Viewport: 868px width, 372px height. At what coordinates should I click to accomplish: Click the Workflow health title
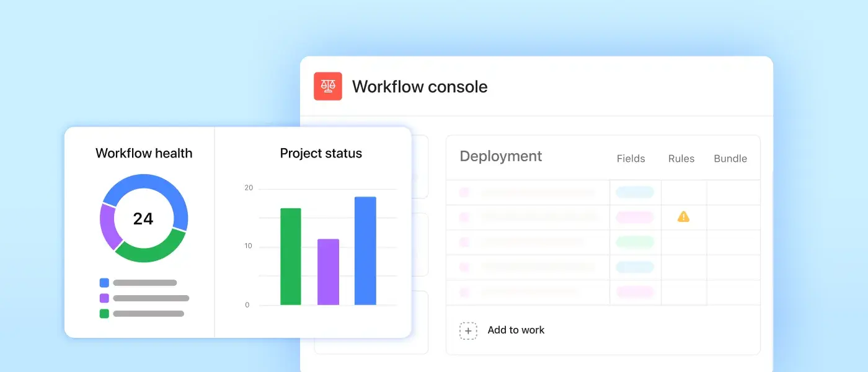point(144,153)
